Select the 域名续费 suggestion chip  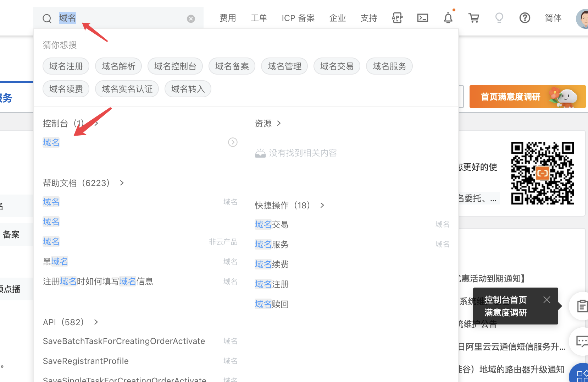pyautogui.click(x=66, y=89)
